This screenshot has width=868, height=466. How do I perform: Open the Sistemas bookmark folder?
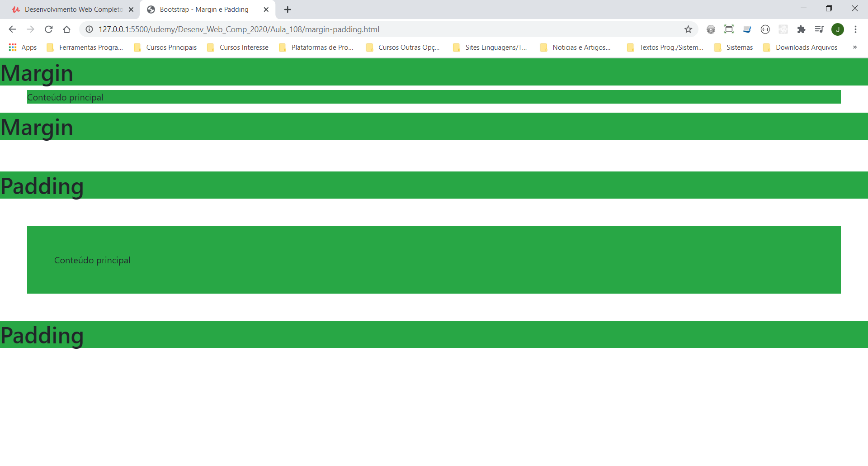pyautogui.click(x=734, y=48)
